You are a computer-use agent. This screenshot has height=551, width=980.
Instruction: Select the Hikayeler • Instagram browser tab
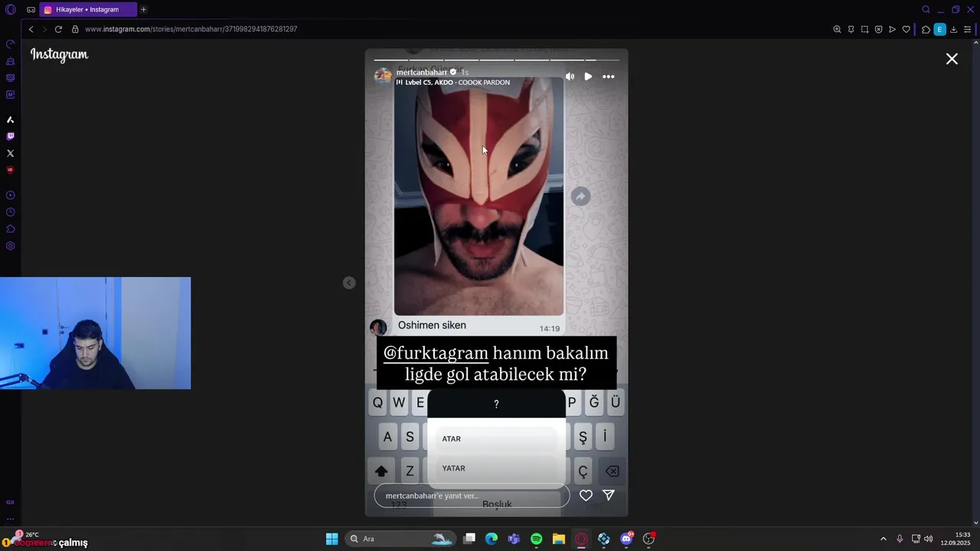[x=88, y=10]
